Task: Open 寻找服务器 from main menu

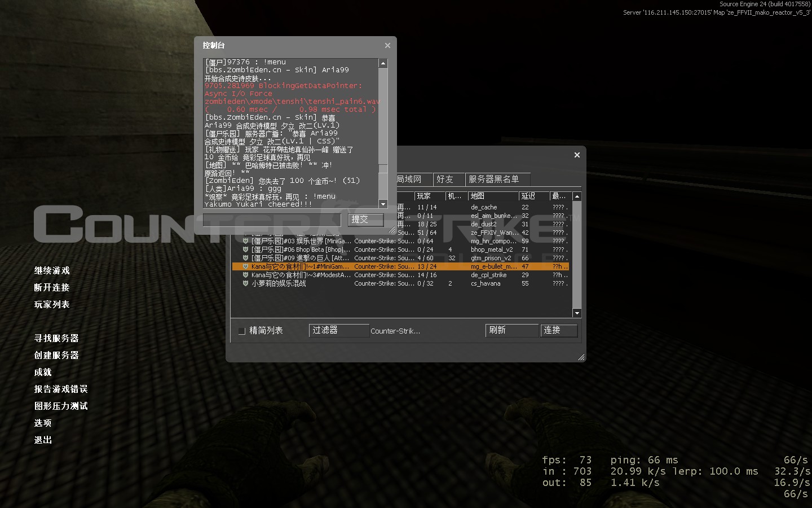Action: click(56, 339)
